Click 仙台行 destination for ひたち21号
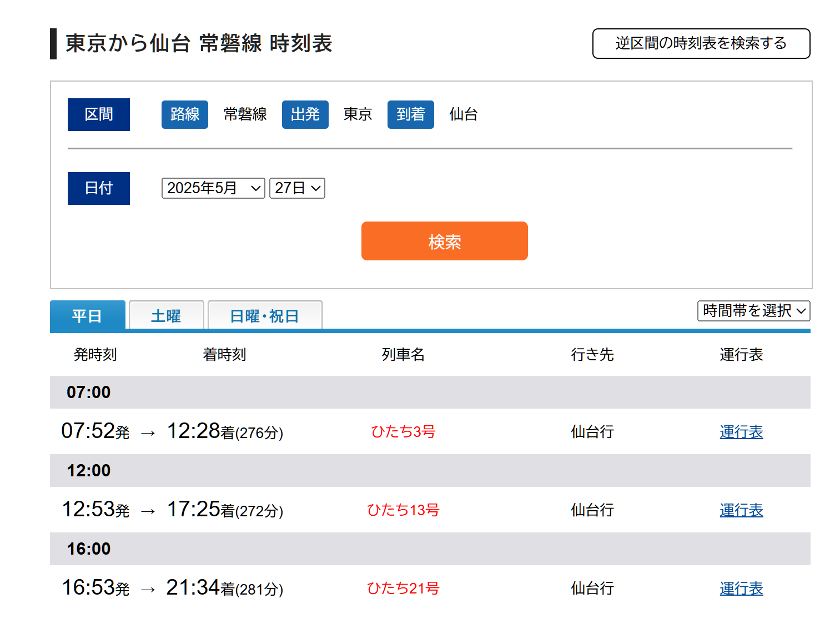The height and width of the screenshot is (639, 840). [x=592, y=588]
